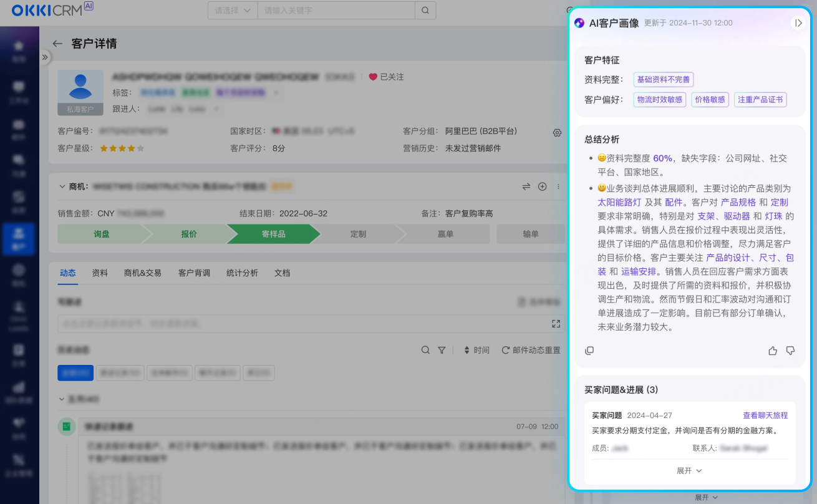The width and height of the screenshot is (817, 504).
Task: Filter history with the funnel icon
Action: point(442,351)
